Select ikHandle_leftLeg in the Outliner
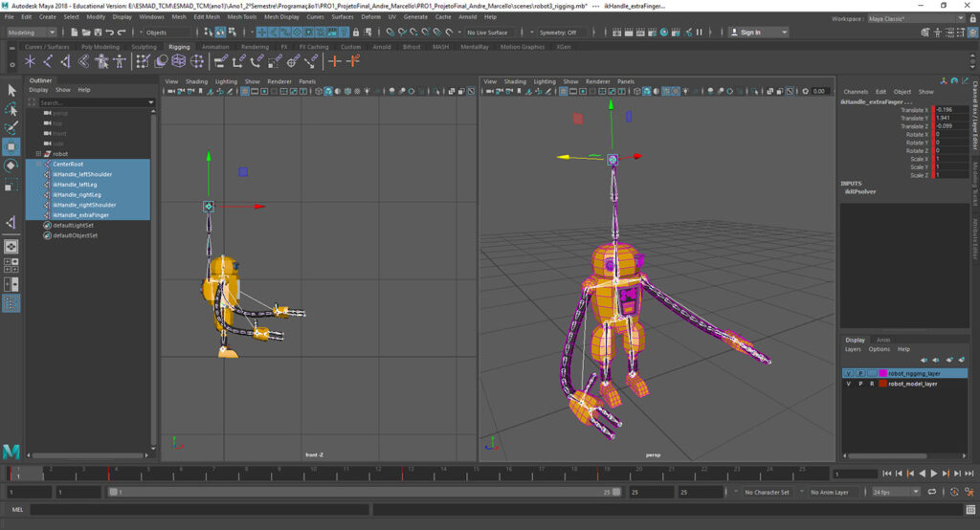 (x=75, y=185)
